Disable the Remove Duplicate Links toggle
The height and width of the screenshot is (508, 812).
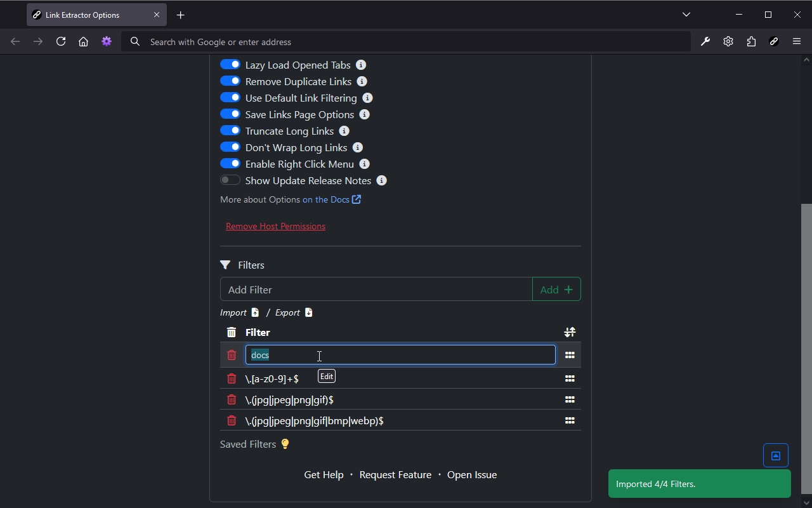coord(230,81)
